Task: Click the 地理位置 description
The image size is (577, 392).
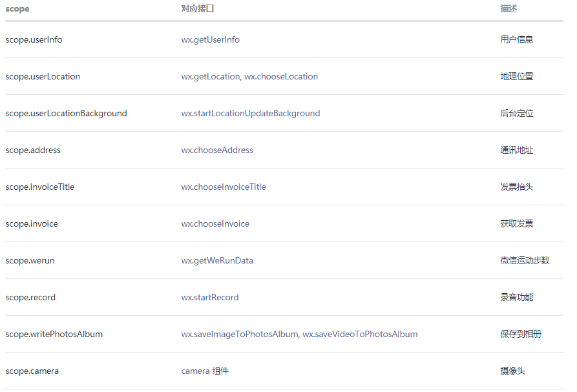Action: [x=517, y=76]
